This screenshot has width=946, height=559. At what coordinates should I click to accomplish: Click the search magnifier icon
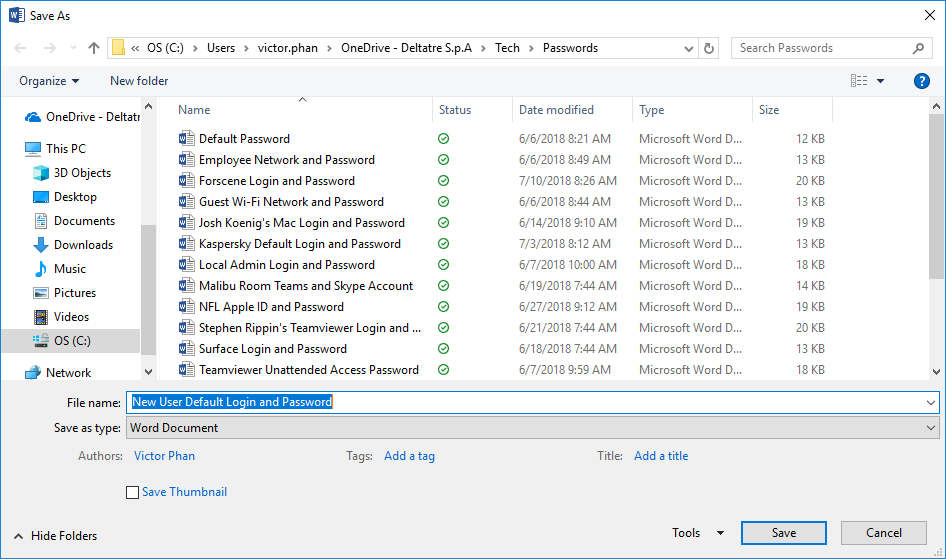[x=918, y=48]
